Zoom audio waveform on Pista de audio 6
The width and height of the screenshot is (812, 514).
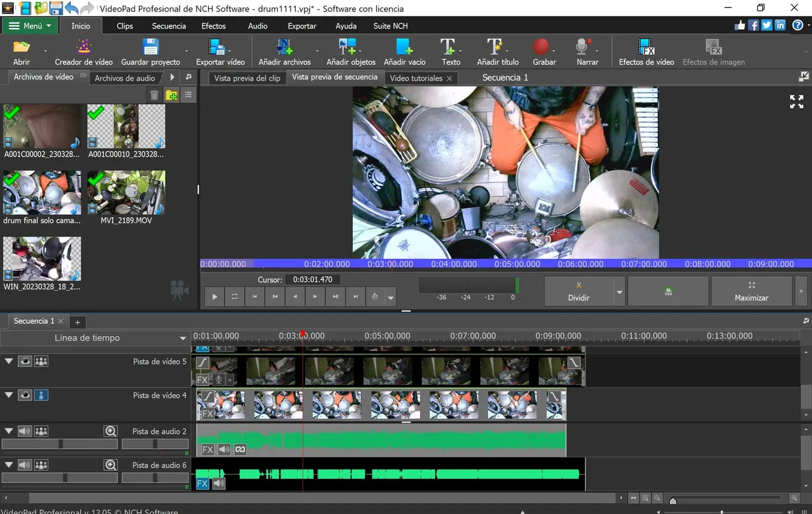click(x=110, y=465)
